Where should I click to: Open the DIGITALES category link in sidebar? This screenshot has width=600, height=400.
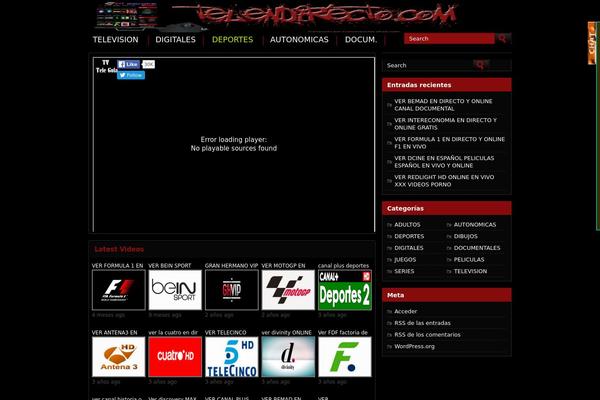409,248
